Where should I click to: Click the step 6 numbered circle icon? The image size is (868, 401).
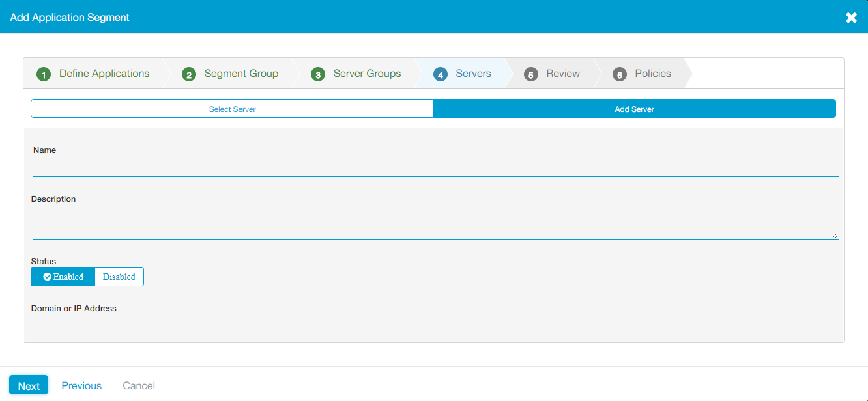[x=620, y=74]
